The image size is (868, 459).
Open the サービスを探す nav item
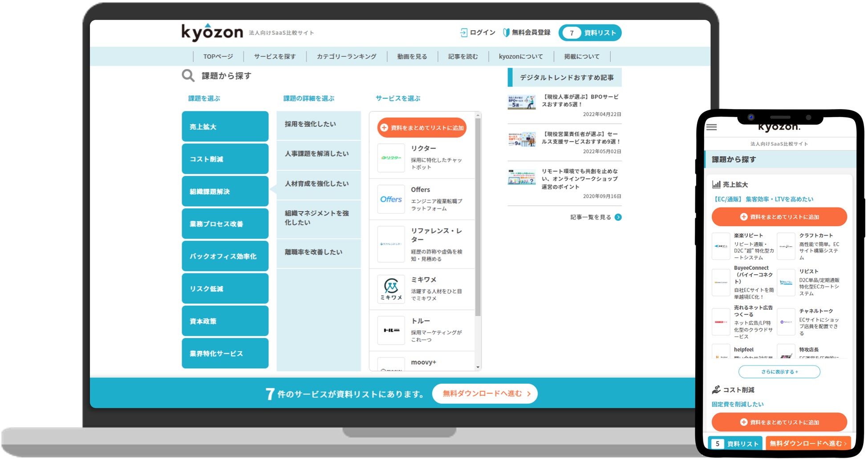pyautogui.click(x=275, y=57)
